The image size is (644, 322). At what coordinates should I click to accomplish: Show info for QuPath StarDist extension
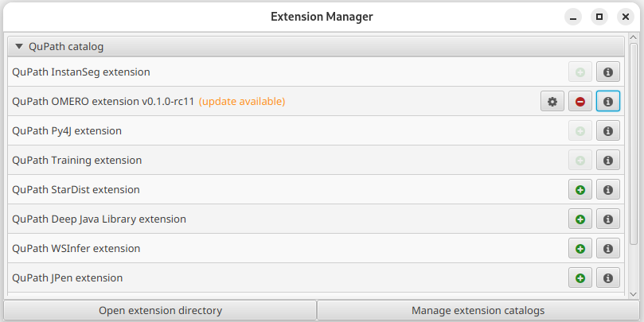pyautogui.click(x=608, y=189)
